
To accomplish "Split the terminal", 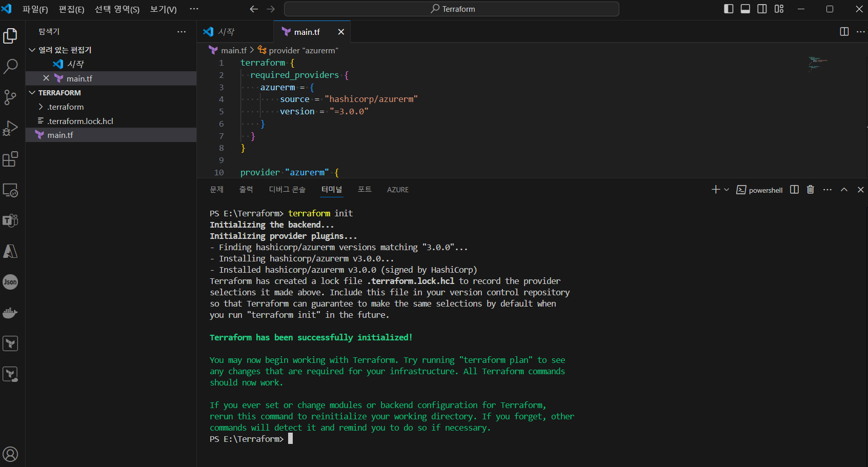I will tap(795, 190).
